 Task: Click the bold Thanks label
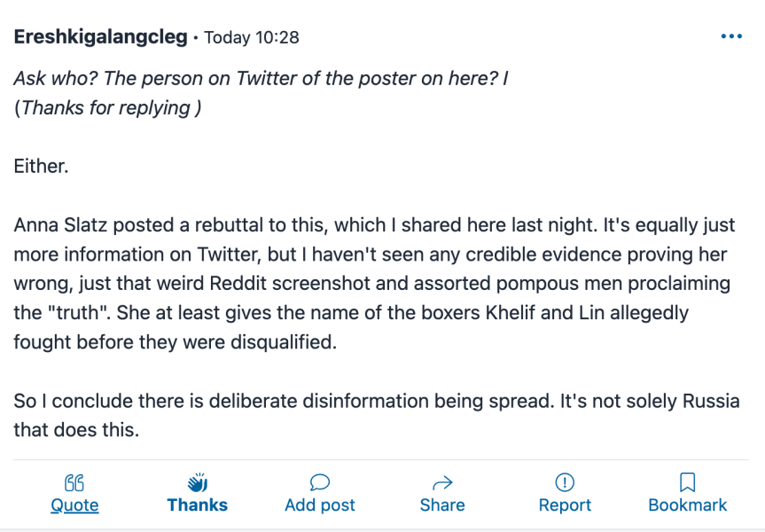[197, 505]
